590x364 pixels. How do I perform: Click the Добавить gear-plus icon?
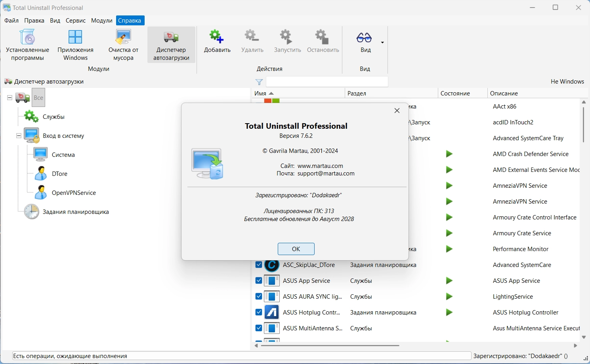tap(217, 36)
